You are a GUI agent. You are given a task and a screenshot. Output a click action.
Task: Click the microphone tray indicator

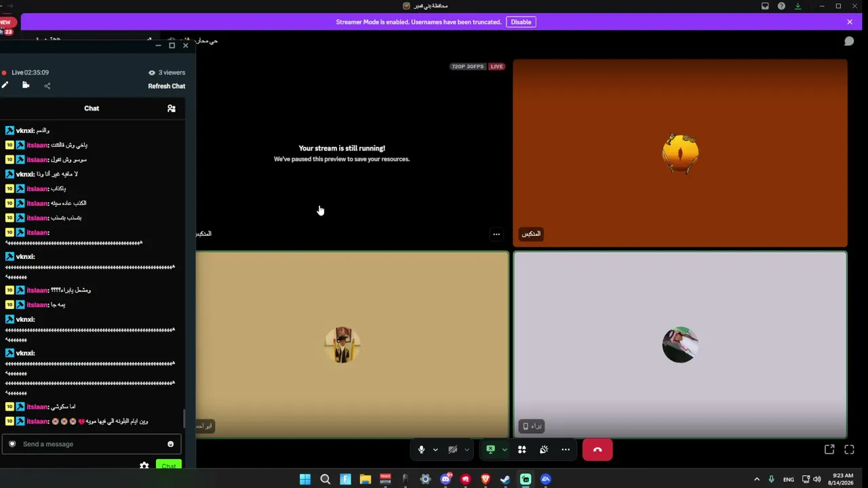click(x=772, y=479)
